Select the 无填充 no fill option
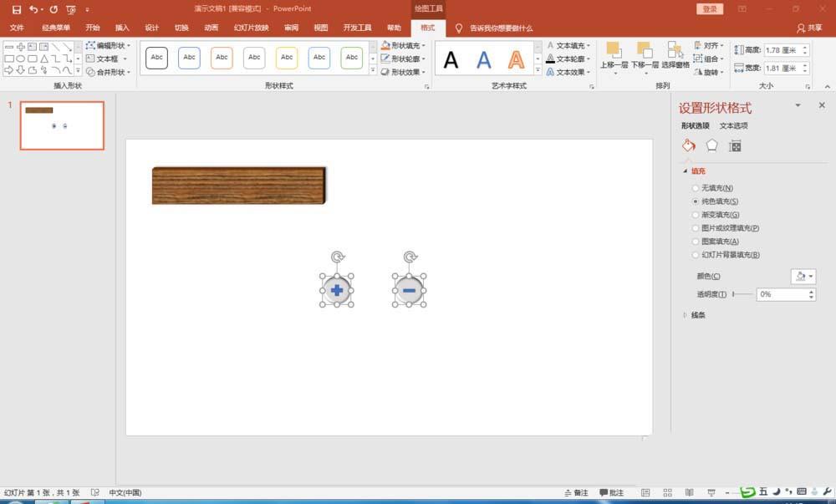This screenshot has height=504, width=836. [696, 188]
